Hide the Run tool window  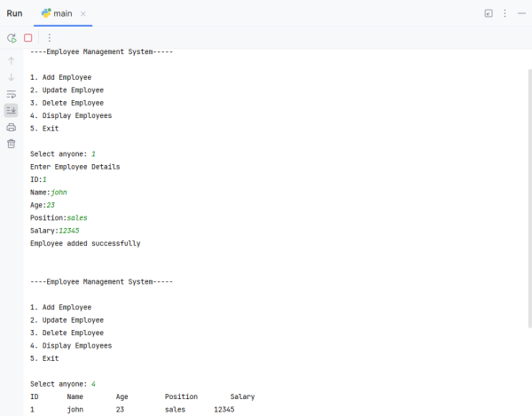coord(520,14)
